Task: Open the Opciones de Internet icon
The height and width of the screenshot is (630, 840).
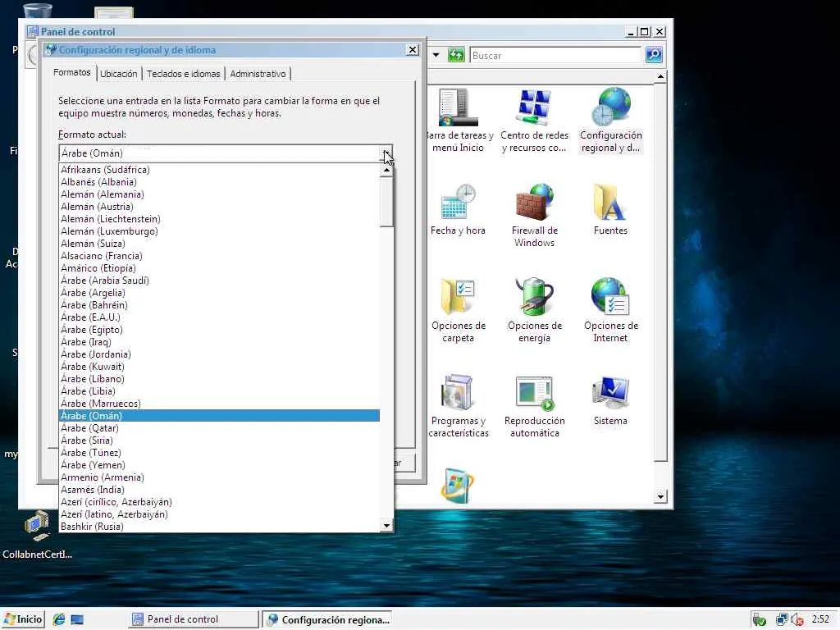Action: pyautogui.click(x=610, y=311)
